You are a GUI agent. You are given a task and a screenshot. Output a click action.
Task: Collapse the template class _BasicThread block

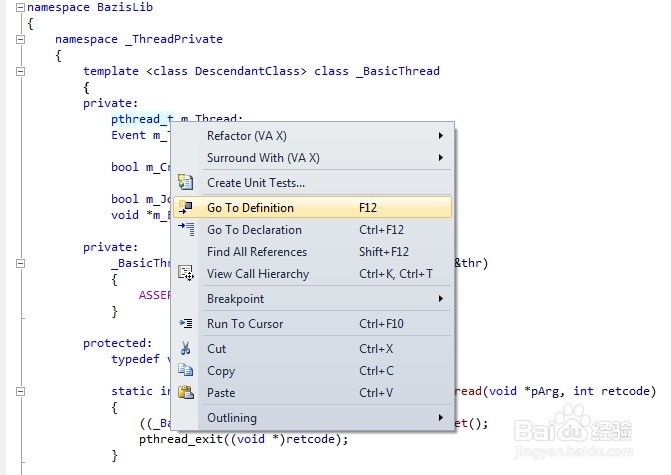point(20,71)
